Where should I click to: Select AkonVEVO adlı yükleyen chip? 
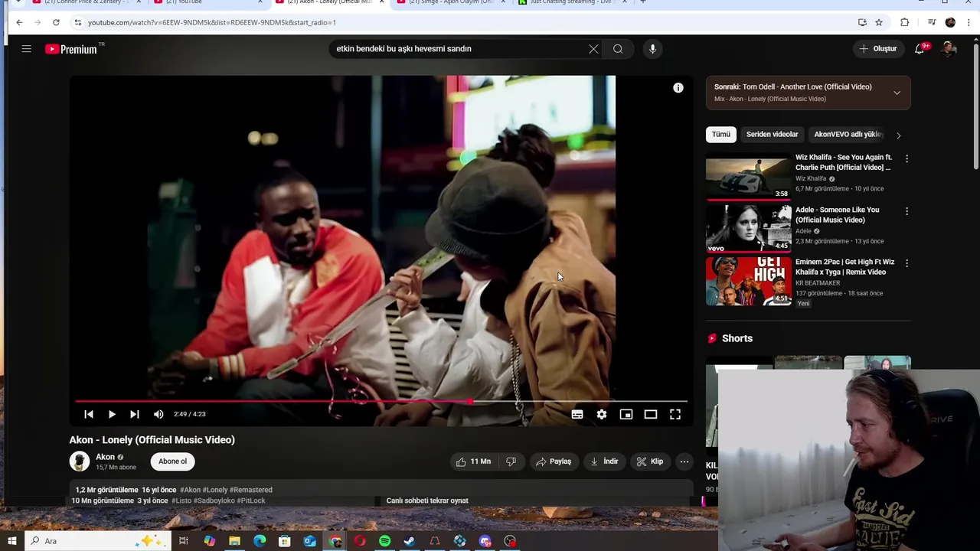click(x=848, y=135)
